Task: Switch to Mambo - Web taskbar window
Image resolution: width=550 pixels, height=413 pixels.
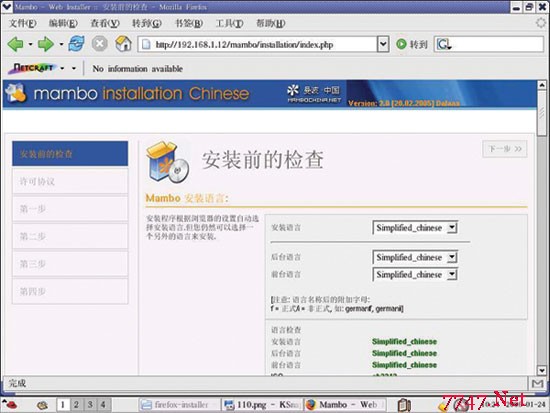Action: pyautogui.click(x=344, y=405)
